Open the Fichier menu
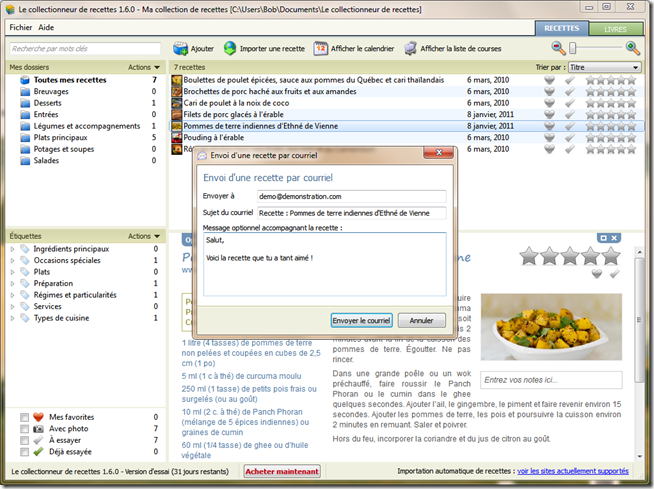The width and height of the screenshot is (654, 489). [x=20, y=27]
